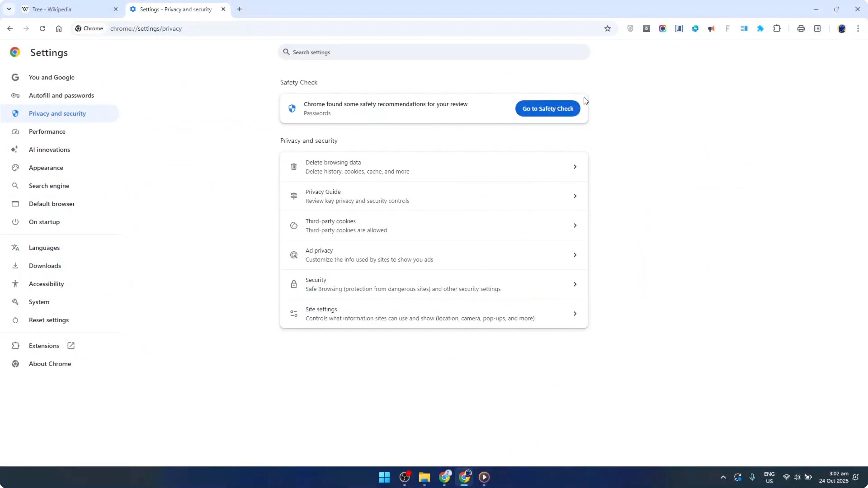The image size is (868, 488).
Task: Bookmark this page with the star icon
Action: [x=608, y=29]
